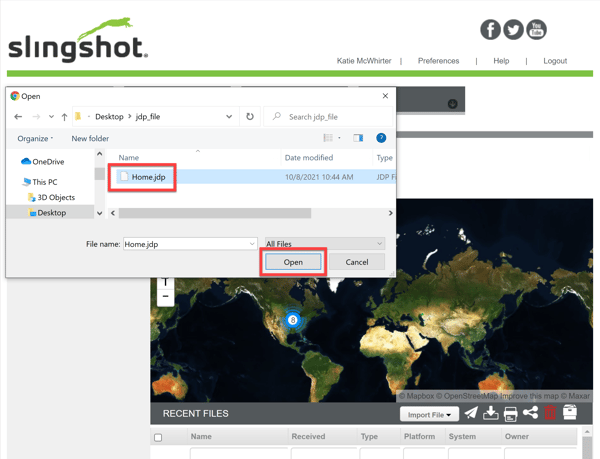Click the download icon in Recent Files
Image resolution: width=600 pixels, height=459 pixels.
[x=491, y=413]
